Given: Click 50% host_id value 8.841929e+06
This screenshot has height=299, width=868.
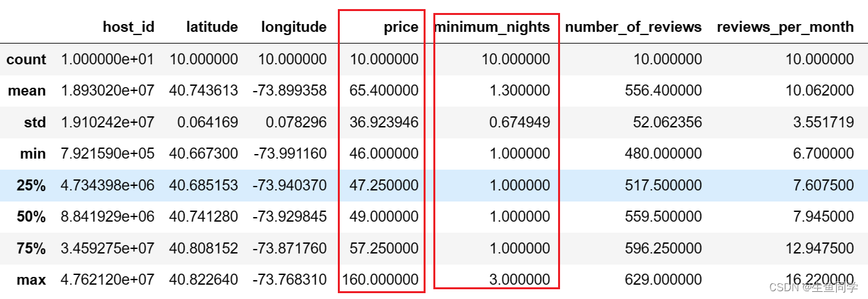Looking at the screenshot, I should point(108,216).
